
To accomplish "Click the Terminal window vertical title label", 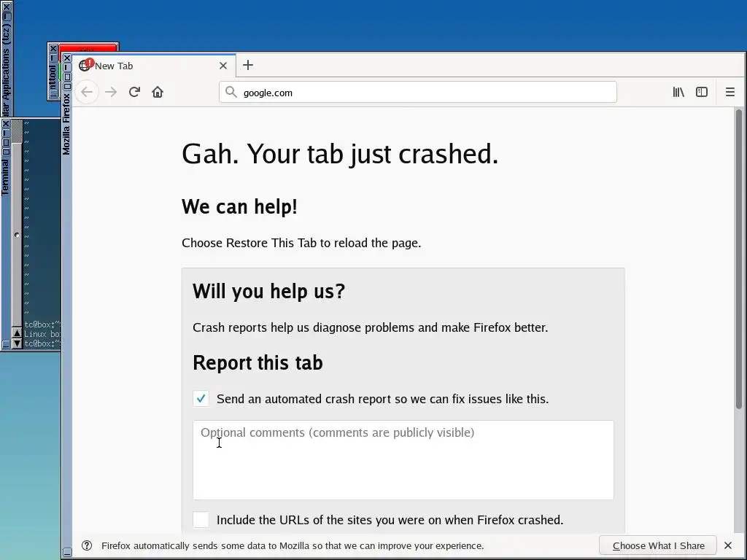I will point(5,177).
